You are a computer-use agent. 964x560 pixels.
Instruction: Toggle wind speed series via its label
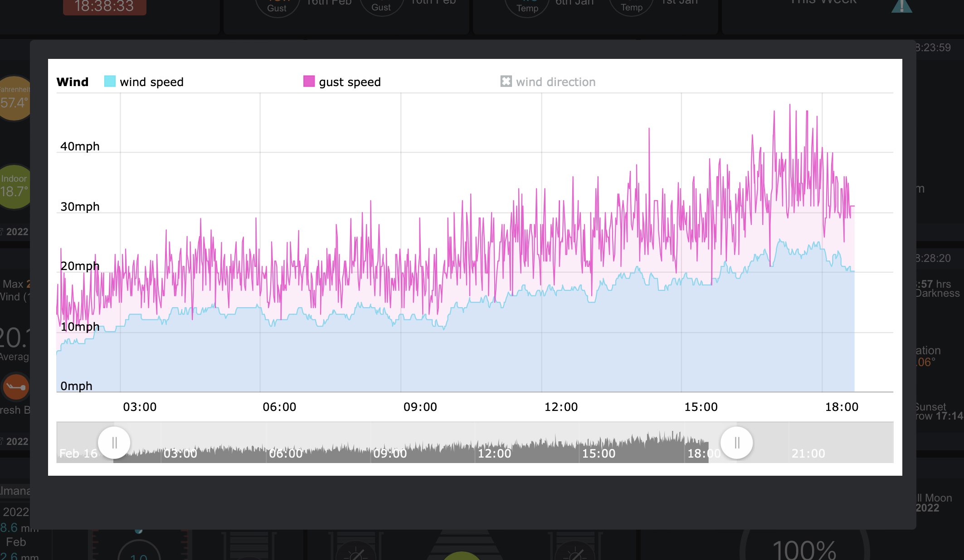click(151, 82)
